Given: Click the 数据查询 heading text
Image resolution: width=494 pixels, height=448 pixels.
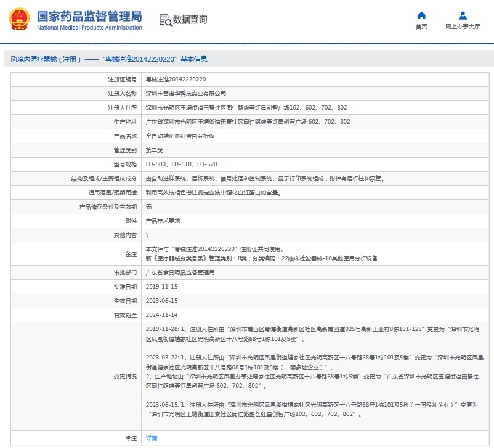Looking at the screenshot, I should pyautogui.click(x=190, y=20).
